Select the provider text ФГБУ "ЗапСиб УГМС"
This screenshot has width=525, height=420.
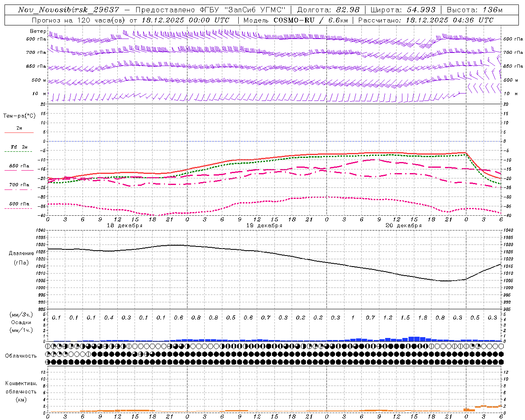(242, 10)
